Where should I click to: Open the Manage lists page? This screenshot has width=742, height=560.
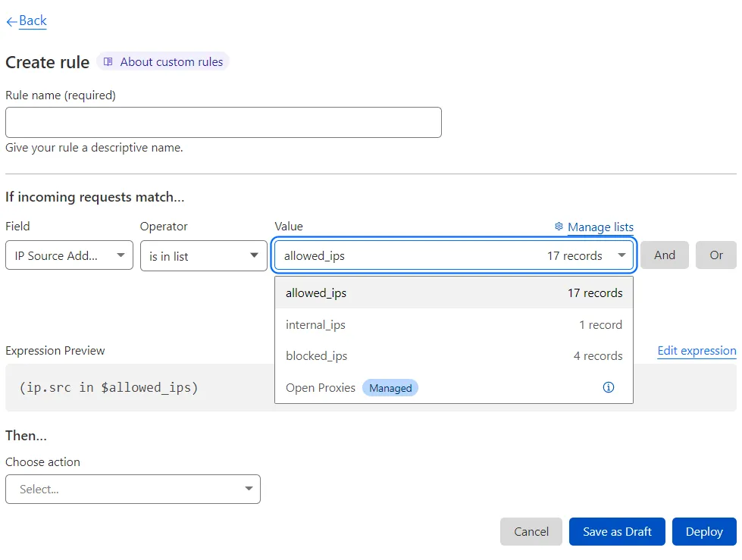coord(600,227)
